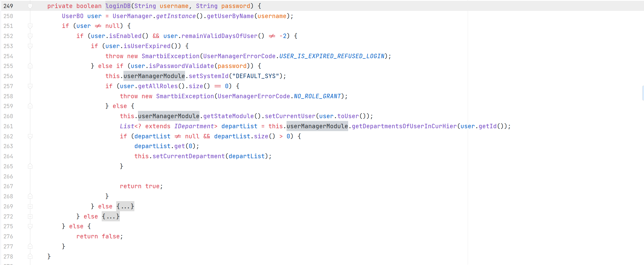Collapse the 'if (user ≠ null)' block at line 251

coord(30,26)
